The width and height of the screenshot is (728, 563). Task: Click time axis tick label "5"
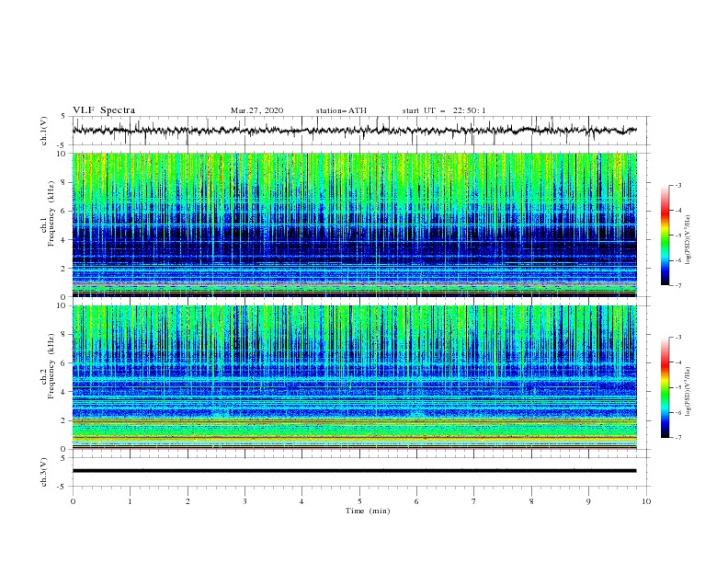click(x=359, y=501)
